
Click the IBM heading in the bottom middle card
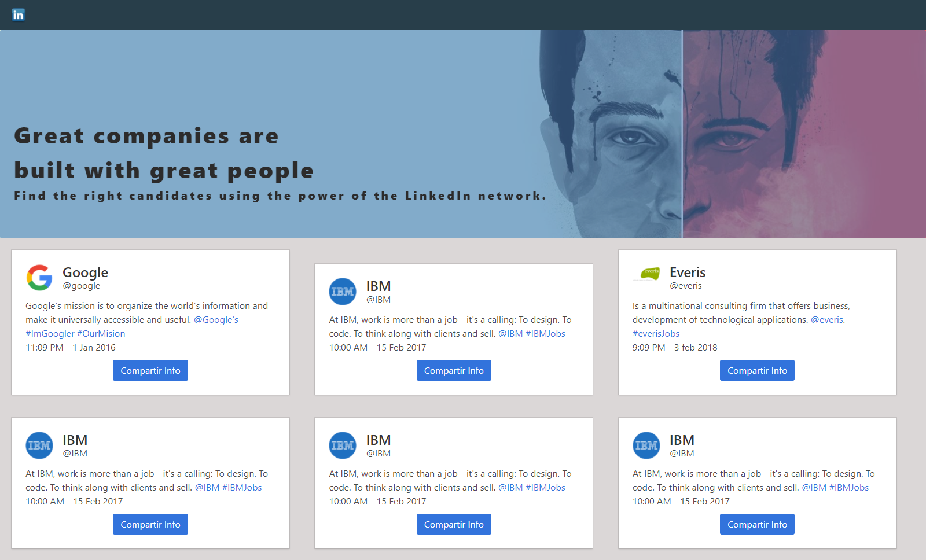(379, 440)
